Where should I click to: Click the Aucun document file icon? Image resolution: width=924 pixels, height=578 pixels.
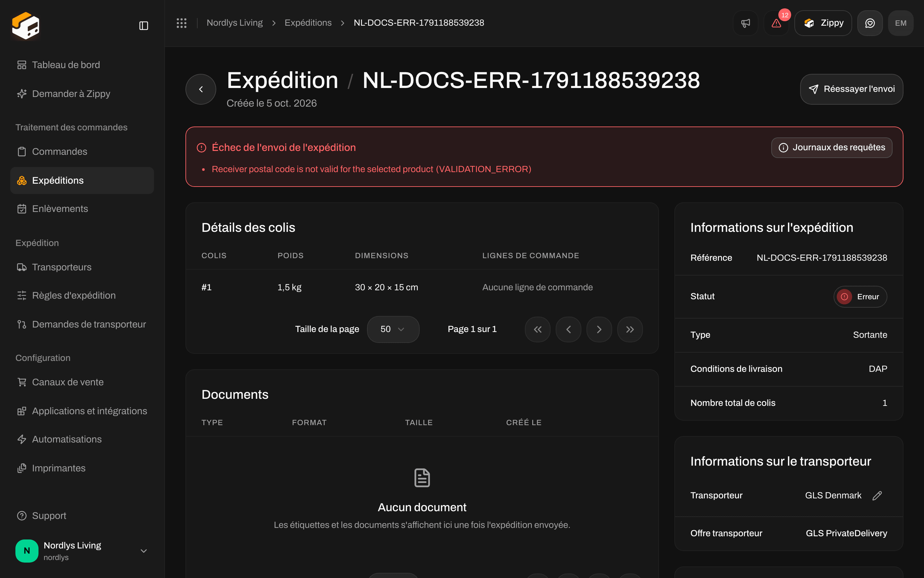click(422, 478)
